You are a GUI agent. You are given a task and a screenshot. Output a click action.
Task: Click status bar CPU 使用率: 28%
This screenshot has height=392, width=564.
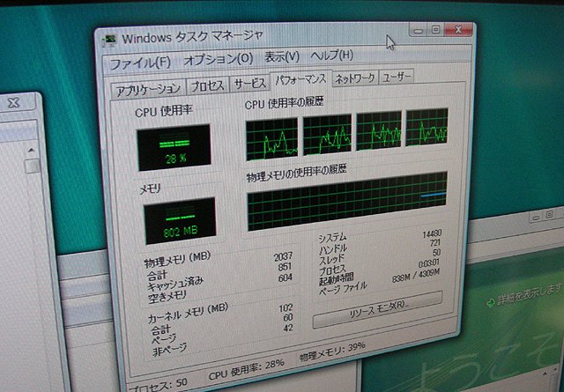click(x=247, y=371)
